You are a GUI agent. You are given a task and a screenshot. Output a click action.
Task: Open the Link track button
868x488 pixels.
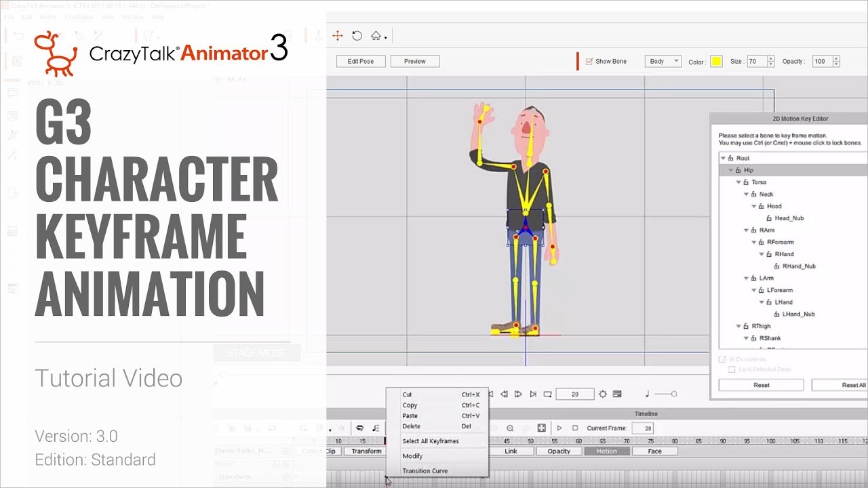(x=511, y=451)
